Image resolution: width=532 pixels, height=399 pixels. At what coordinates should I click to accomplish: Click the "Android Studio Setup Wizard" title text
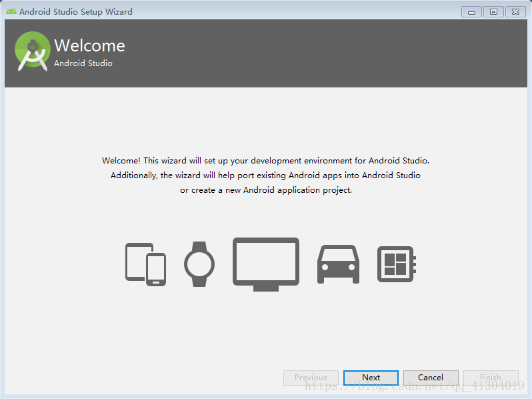tap(76, 11)
